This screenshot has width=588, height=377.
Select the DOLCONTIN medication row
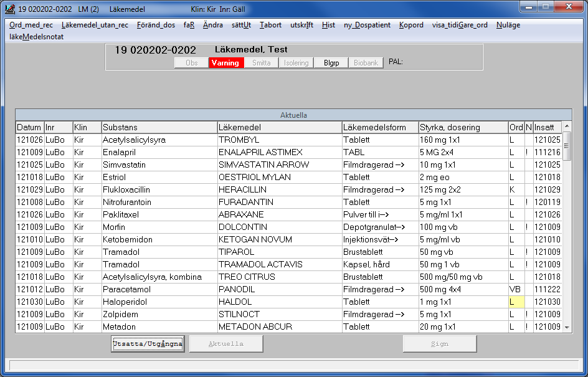[x=289, y=227]
